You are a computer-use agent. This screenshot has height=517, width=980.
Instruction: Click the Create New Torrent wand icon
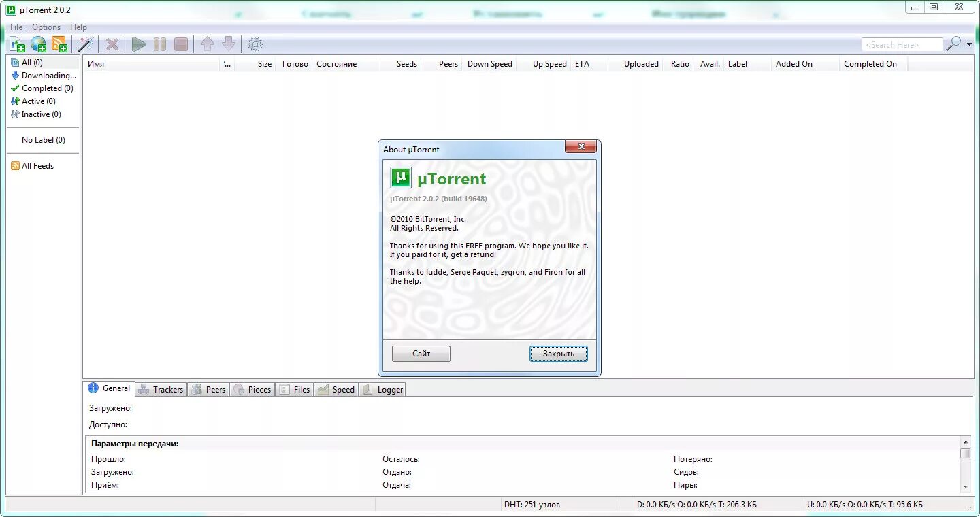tap(85, 44)
